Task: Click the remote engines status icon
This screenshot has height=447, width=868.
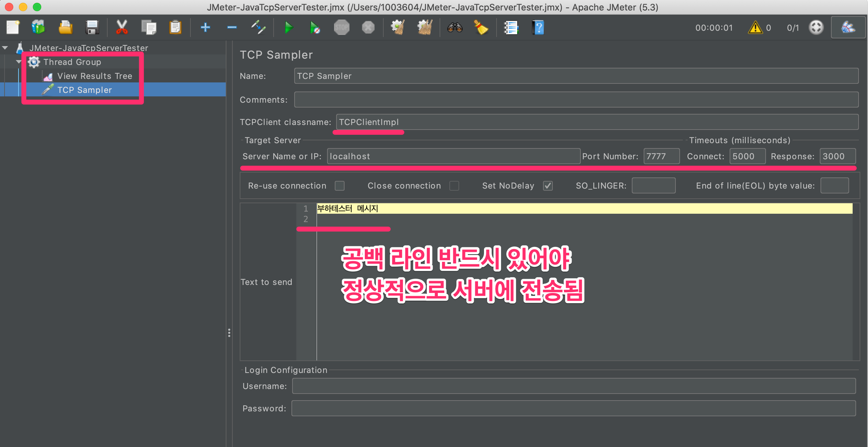Action: 816,27
